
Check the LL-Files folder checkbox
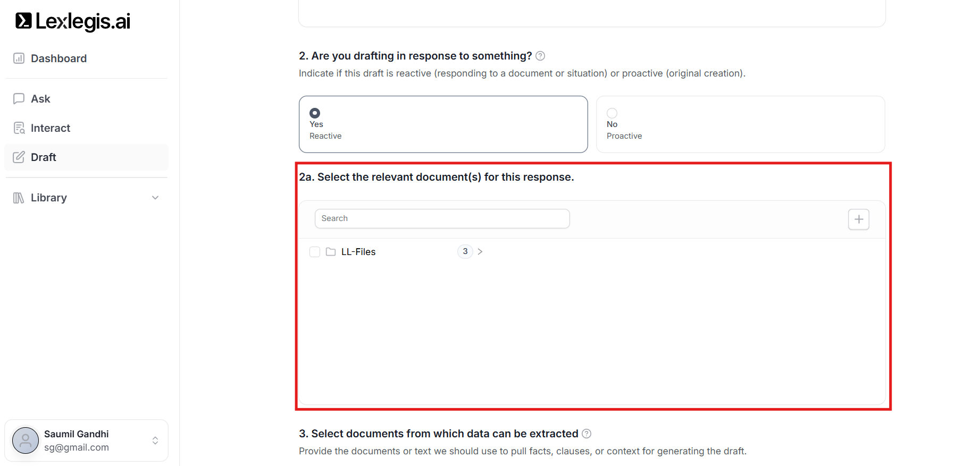(x=315, y=252)
